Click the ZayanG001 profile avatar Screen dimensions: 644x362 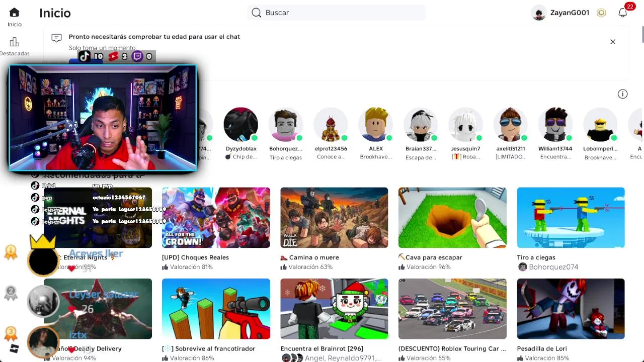point(539,13)
